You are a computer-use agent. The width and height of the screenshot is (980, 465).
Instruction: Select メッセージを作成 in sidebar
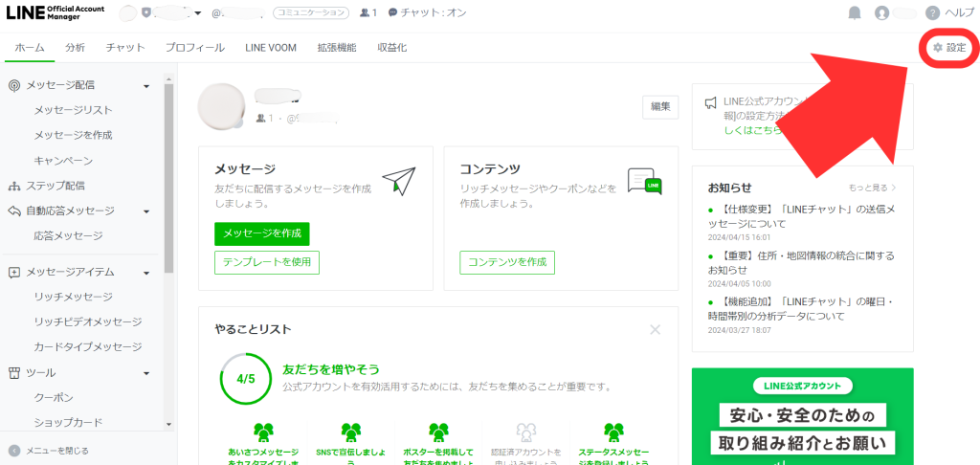[x=73, y=135]
